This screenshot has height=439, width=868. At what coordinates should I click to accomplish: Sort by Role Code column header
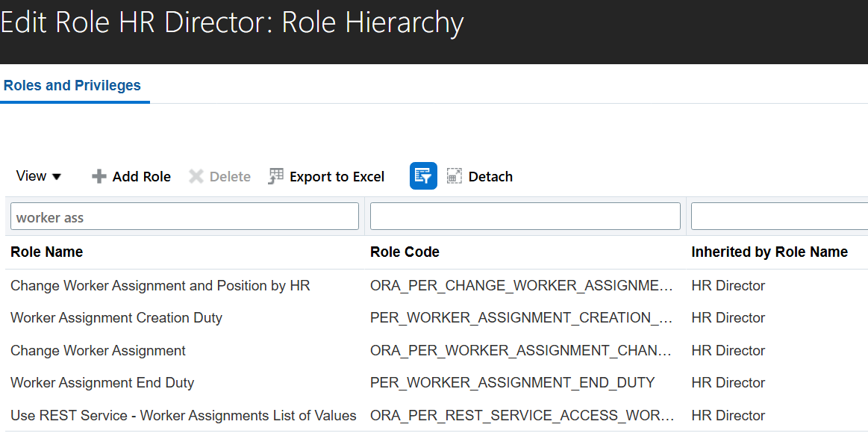(405, 252)
